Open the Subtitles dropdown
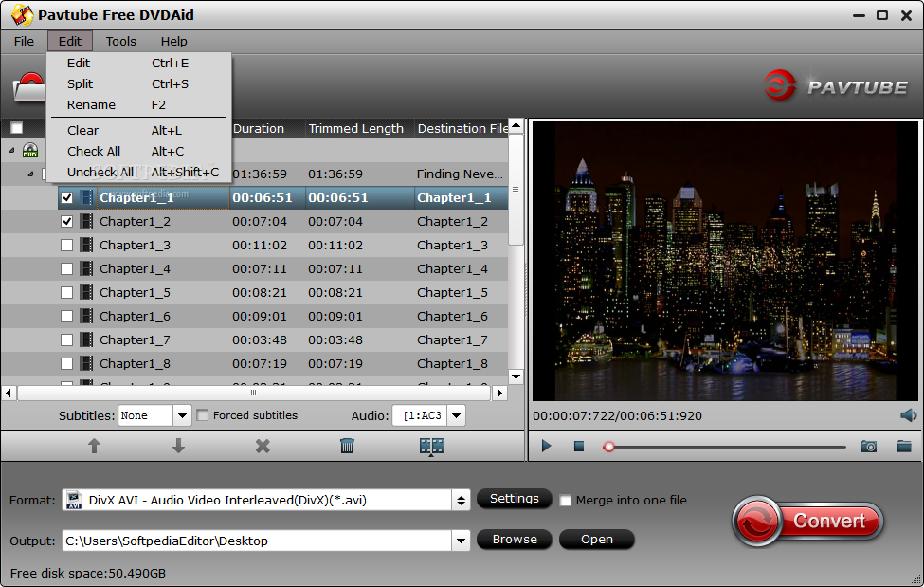Screen dimensions: 924x587 [182, 415]
